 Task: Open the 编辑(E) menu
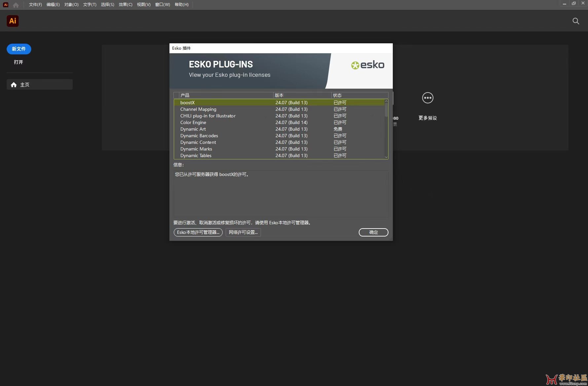click(53, 5)
